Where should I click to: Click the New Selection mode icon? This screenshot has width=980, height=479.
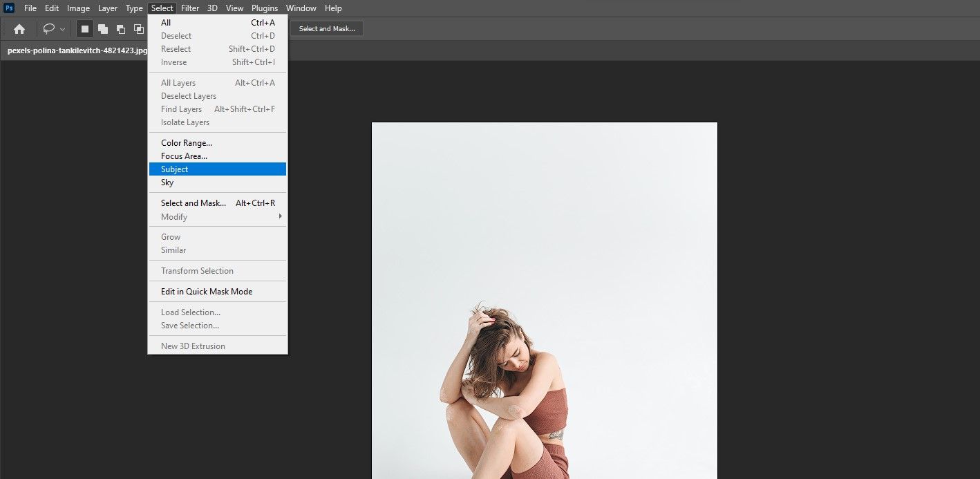(x=84, y=28)
